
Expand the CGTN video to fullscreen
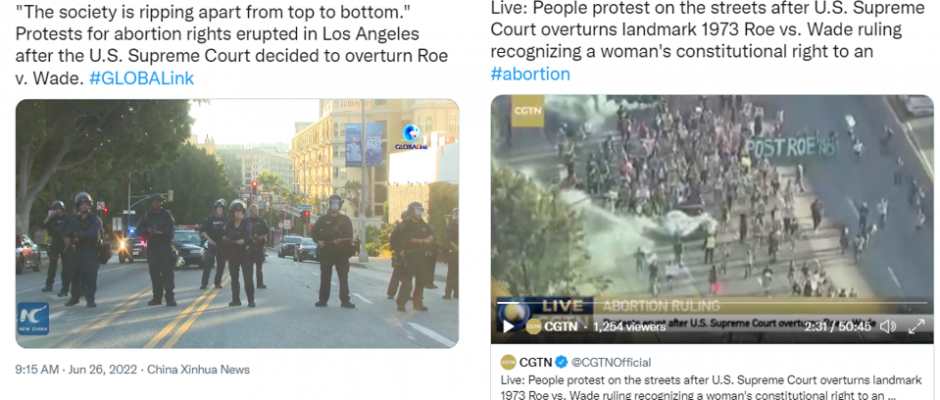[917, 327]
